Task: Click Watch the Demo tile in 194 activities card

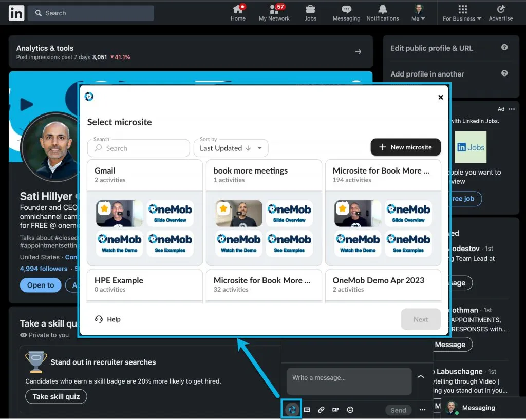Action: [x=358, y=243]
